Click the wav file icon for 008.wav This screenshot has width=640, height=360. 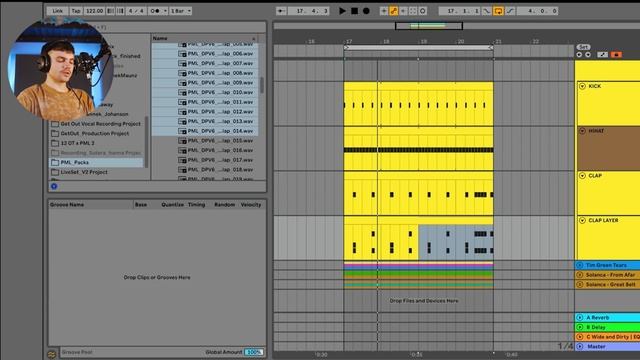click(x=182, y=73)
